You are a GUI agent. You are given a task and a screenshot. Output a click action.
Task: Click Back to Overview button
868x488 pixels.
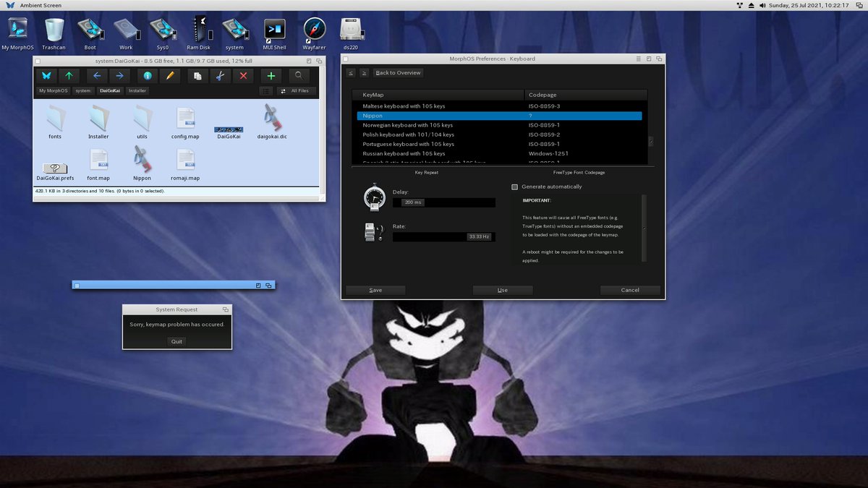398,72
